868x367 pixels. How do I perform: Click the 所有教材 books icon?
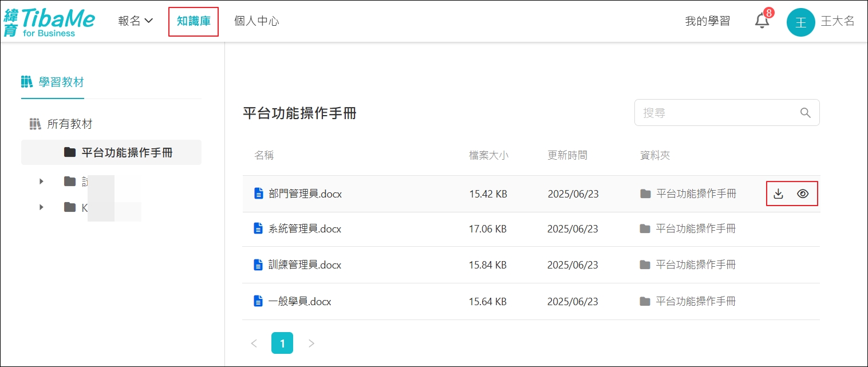pos(35,124)
